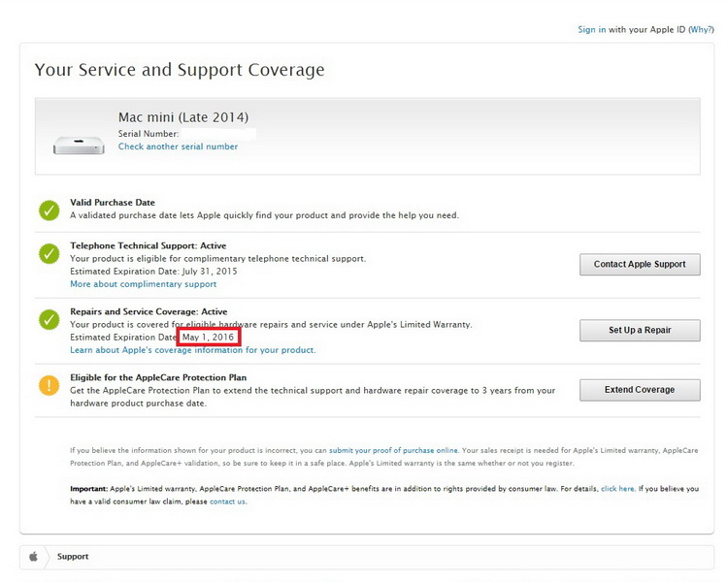
Task: Open More about complimentary support link
Action: [x=143, y=284]
